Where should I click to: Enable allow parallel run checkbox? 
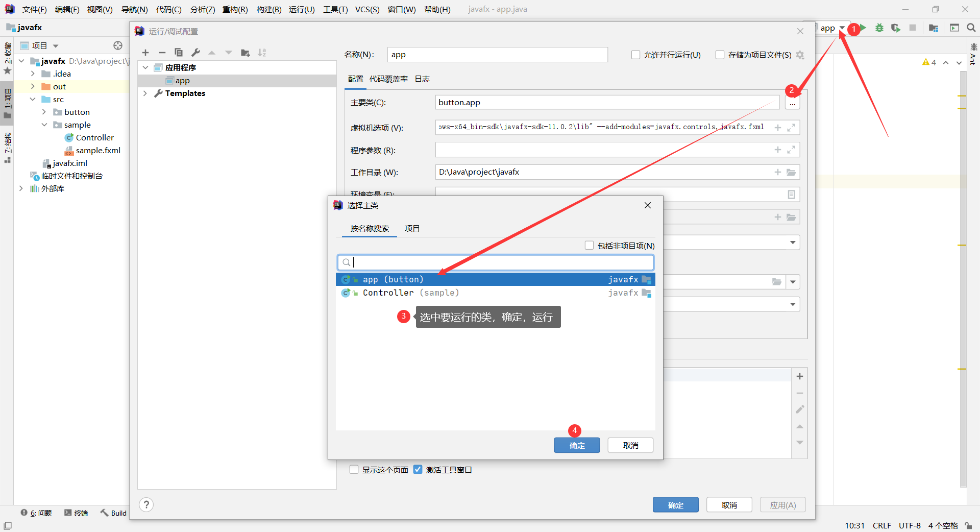(635, 55)
